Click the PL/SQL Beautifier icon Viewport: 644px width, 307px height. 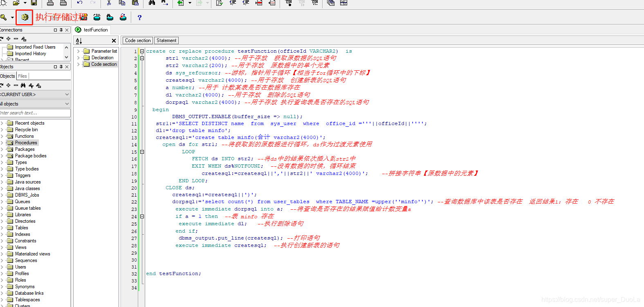[220, 3]
